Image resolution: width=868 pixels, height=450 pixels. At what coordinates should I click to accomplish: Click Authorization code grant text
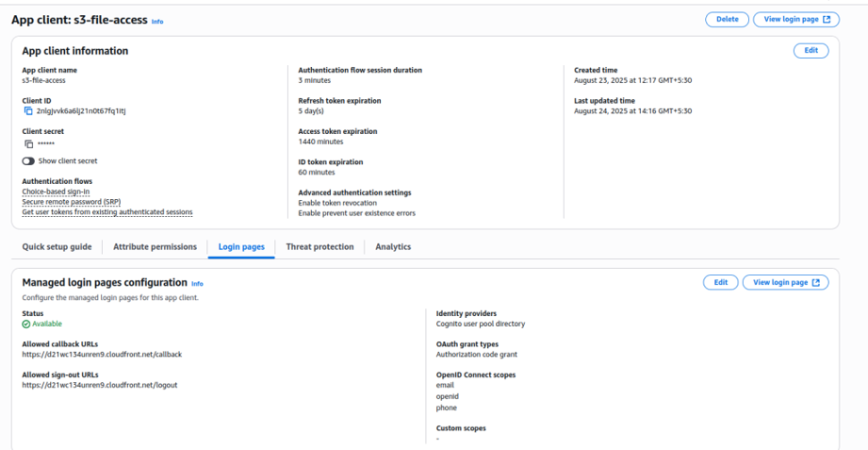point(477,354)
